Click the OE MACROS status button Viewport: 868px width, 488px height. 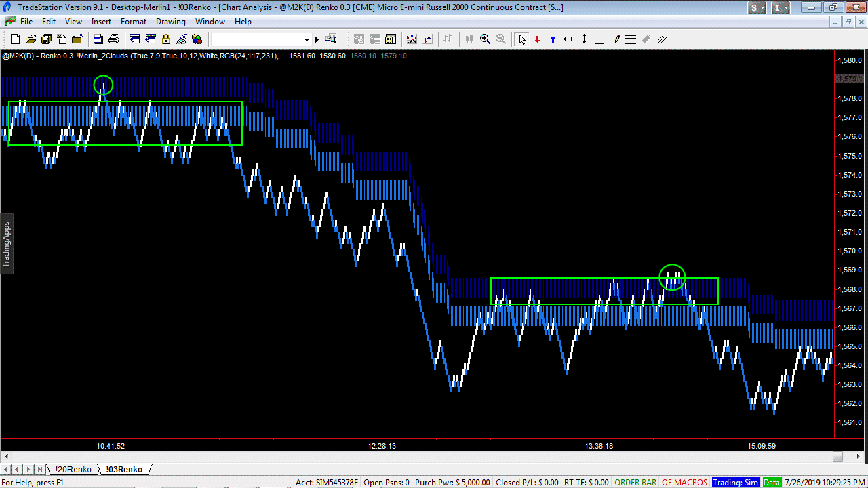685,483
